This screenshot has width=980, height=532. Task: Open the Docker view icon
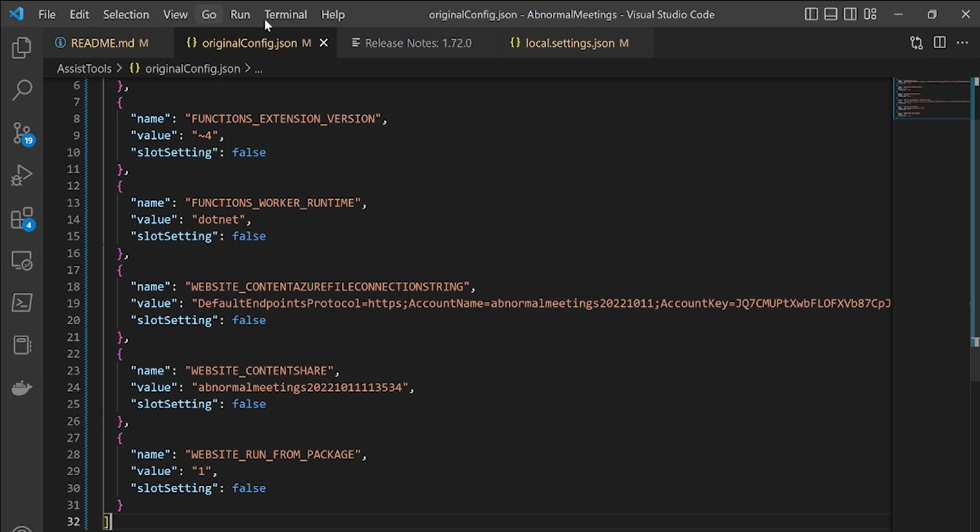click(x=21, y=388)
